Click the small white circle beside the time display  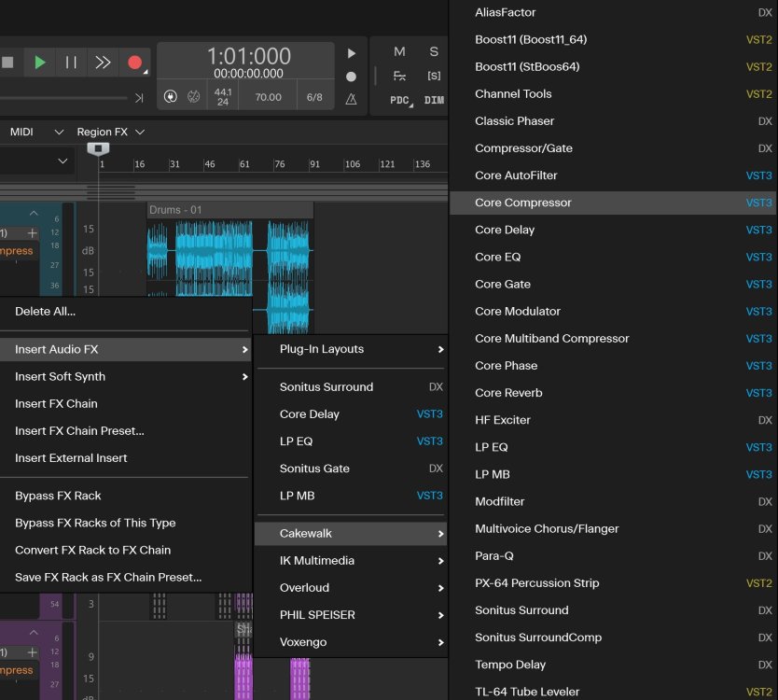click(351, 77)
